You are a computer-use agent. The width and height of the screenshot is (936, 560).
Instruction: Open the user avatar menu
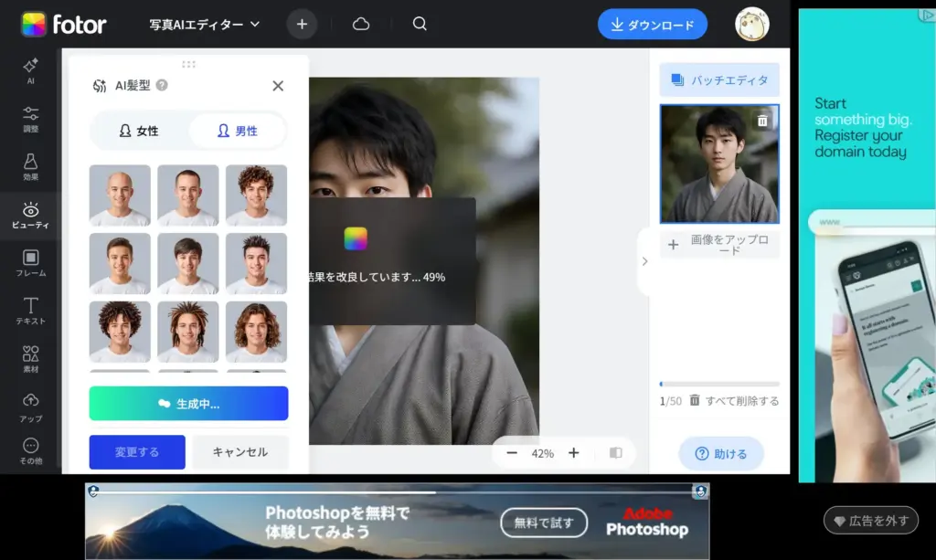coord(751,25)
